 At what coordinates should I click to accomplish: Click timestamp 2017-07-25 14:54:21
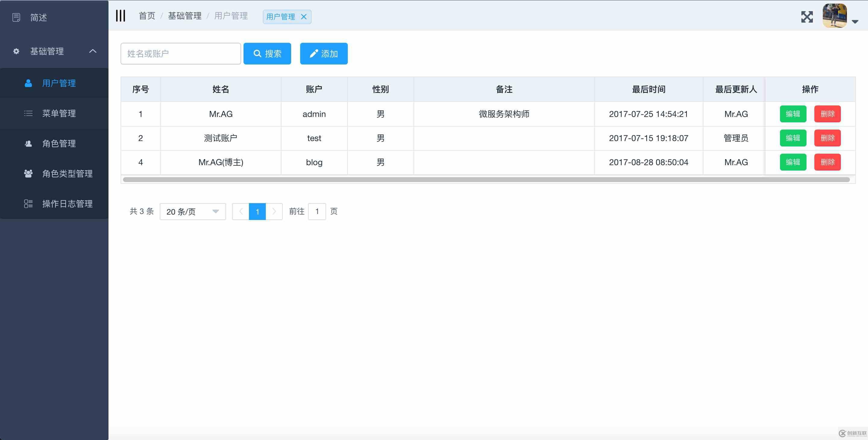coord(649,114)
